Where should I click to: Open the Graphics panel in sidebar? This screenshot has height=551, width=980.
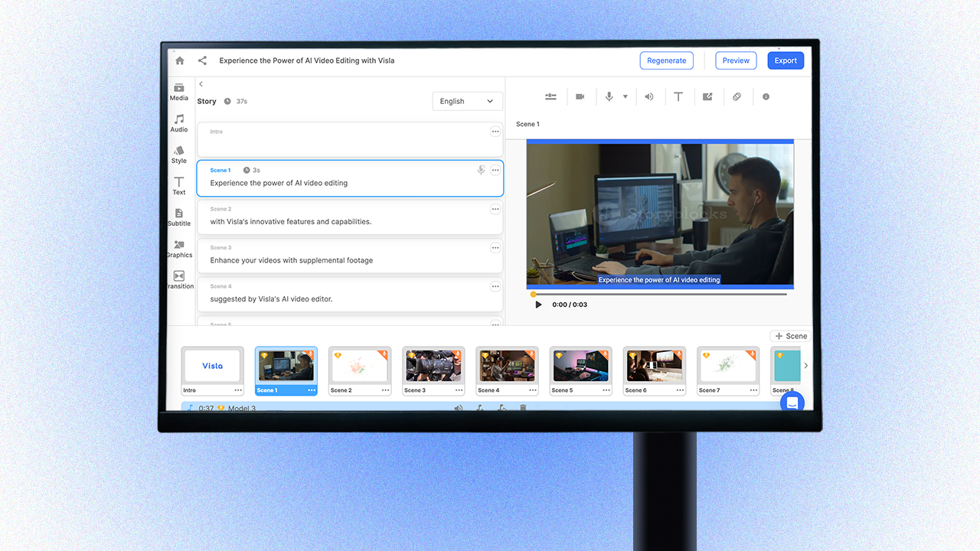pos(179,249)
